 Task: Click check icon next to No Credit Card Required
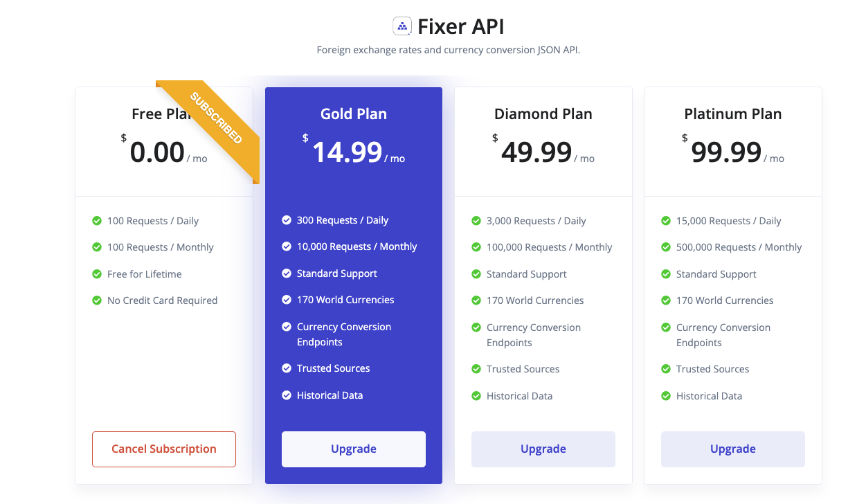(x=97, y=300)
